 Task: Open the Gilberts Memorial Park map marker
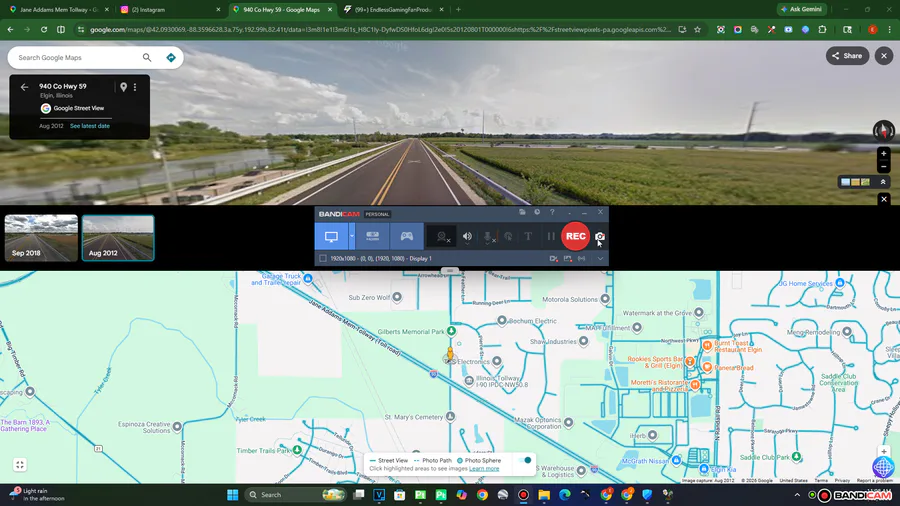452,331
